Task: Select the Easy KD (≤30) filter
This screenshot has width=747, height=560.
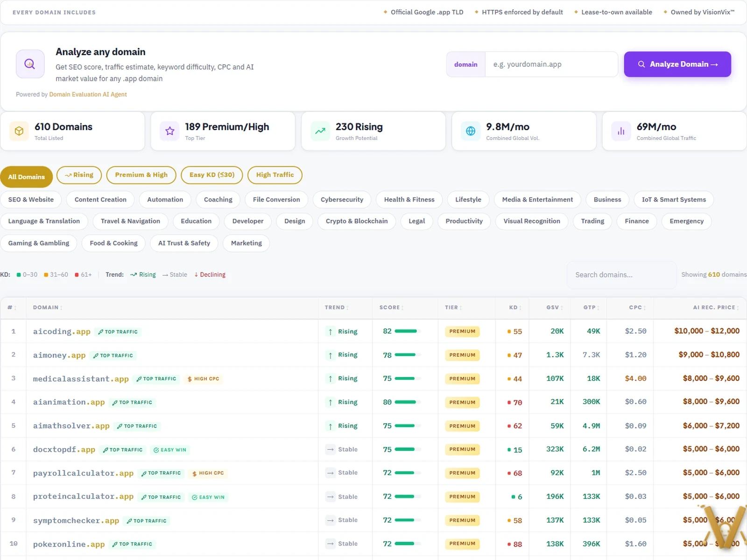Action: click(212, 175)
